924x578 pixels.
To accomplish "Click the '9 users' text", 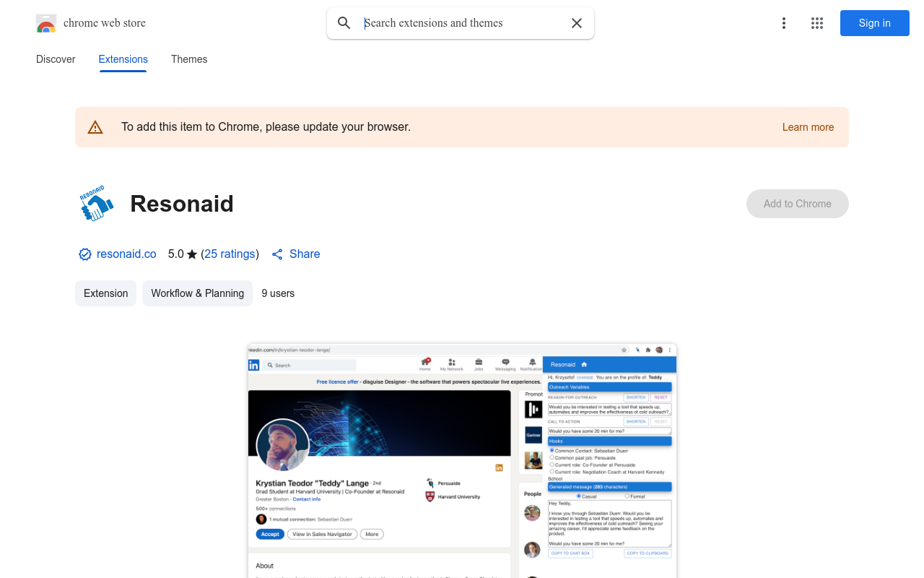I will click(x=278, y=293).
